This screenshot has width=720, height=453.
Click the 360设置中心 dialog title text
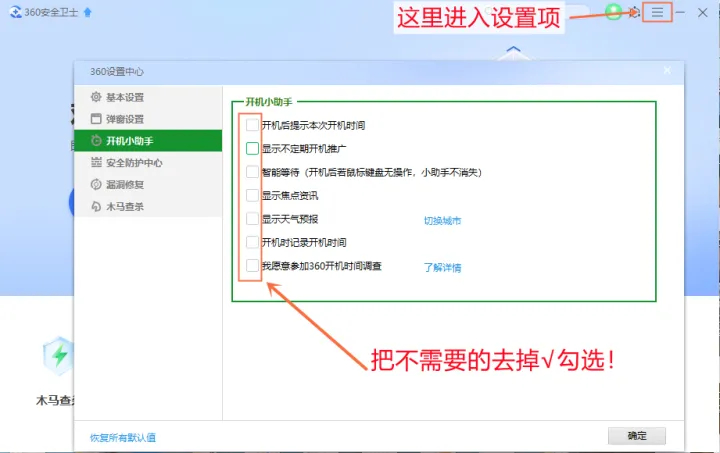tap(117, 72)
